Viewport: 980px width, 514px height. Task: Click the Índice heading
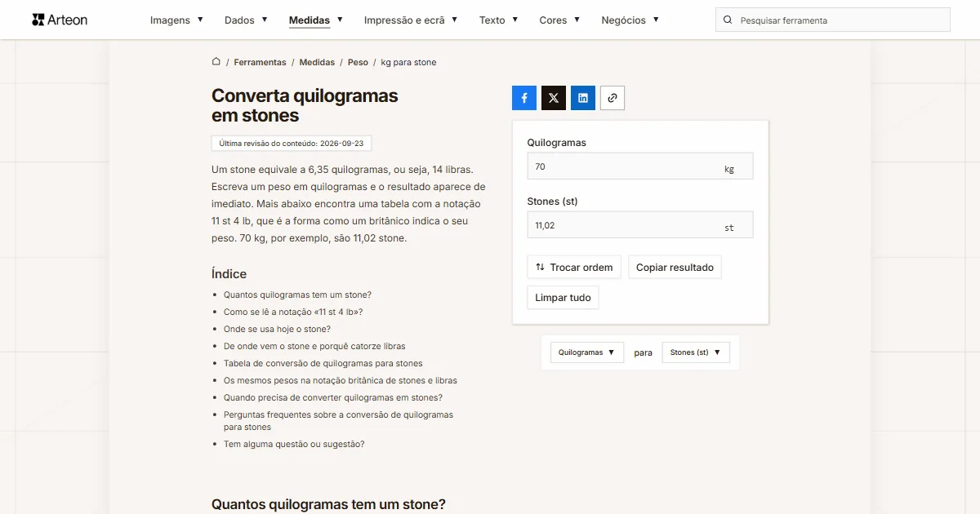tap(229, 274)
